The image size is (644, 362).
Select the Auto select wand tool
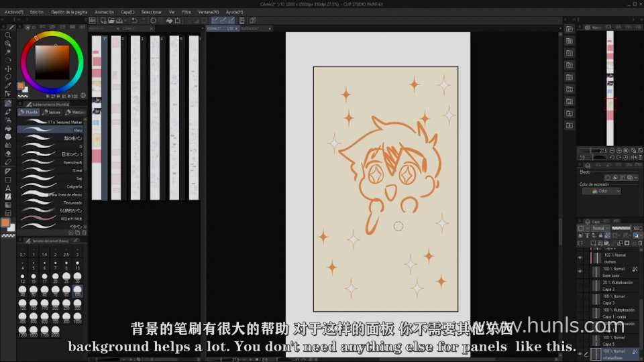coord(8,52)
